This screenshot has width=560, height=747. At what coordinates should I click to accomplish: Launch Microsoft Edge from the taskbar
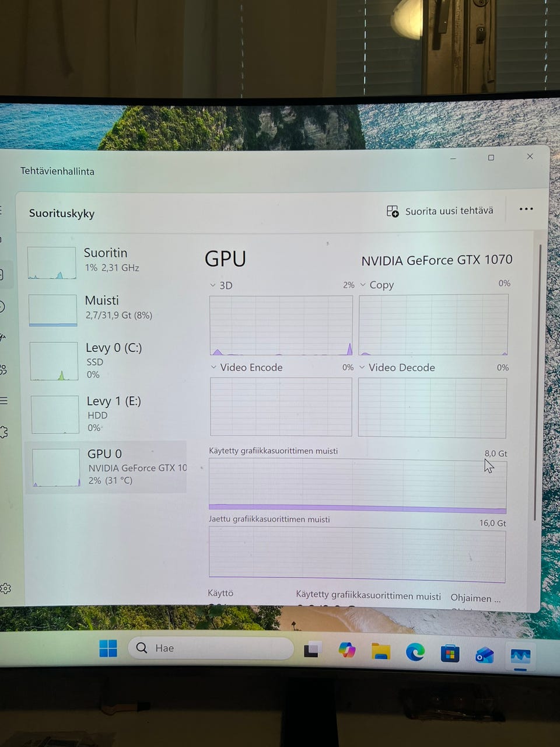(415, 652)
